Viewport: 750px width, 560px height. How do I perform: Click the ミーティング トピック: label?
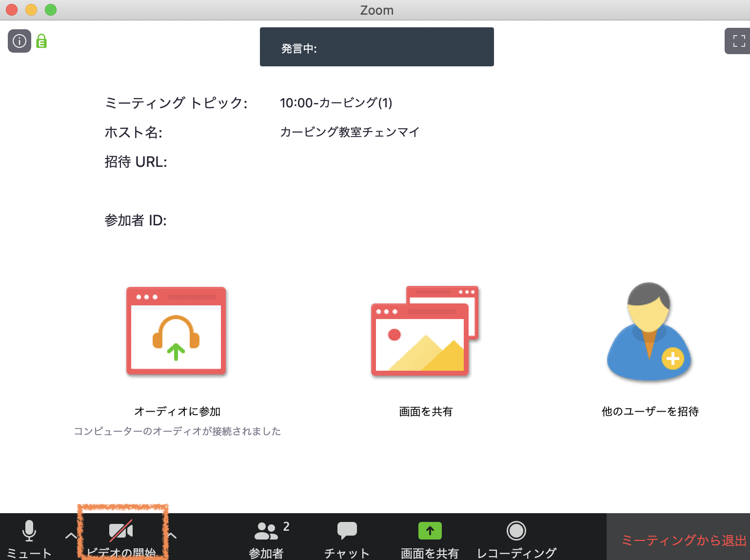point(176,103)
